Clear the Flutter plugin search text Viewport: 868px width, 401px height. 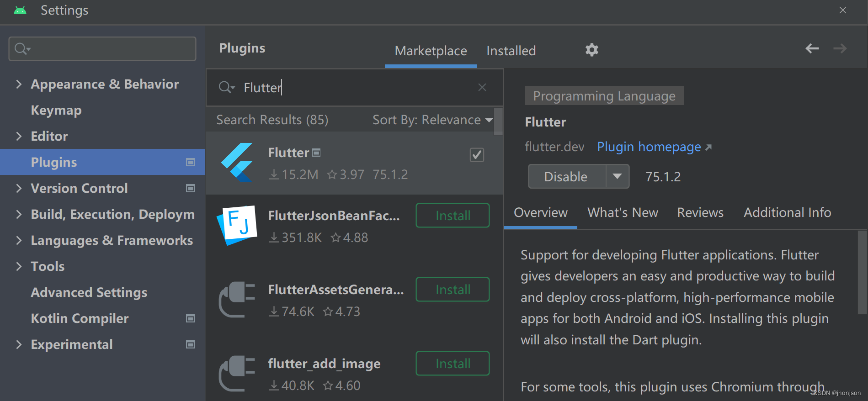tap(482, 87)
